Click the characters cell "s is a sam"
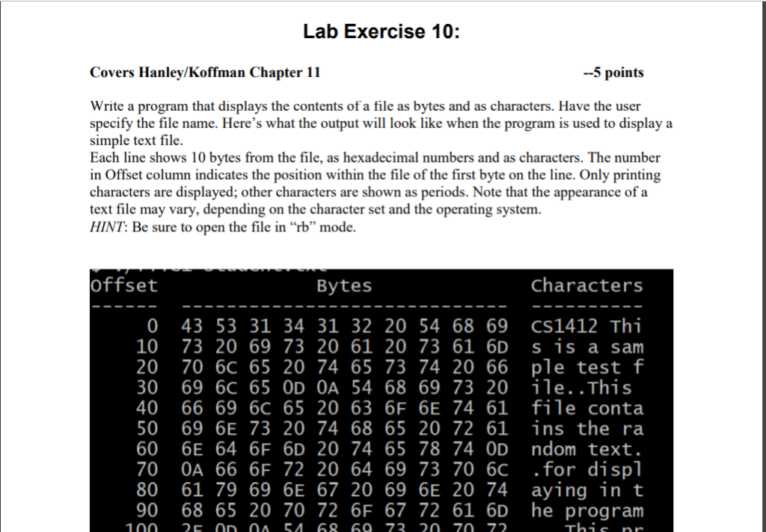This screenshot has width=766, height=532. pos(587,347)
